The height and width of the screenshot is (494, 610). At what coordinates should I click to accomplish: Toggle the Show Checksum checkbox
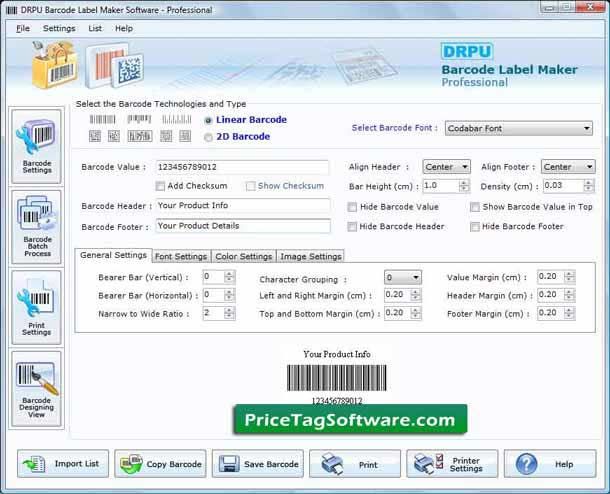tap(251, 186)
